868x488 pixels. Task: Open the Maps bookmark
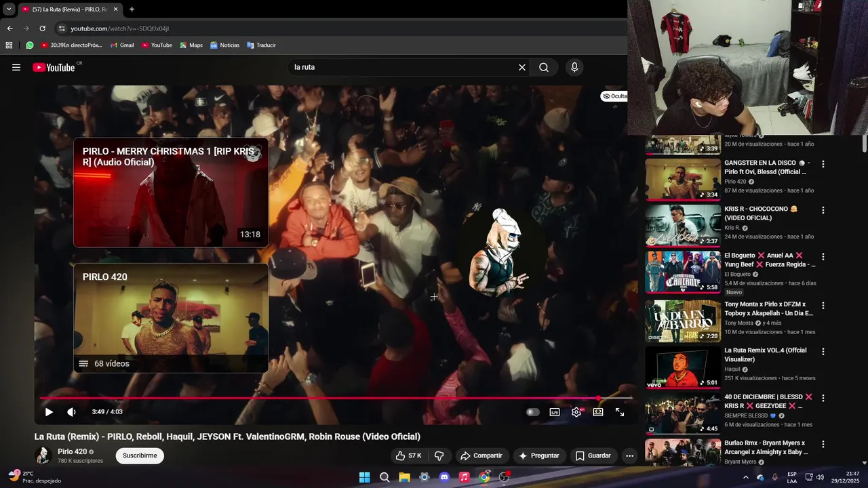(191, 45)
